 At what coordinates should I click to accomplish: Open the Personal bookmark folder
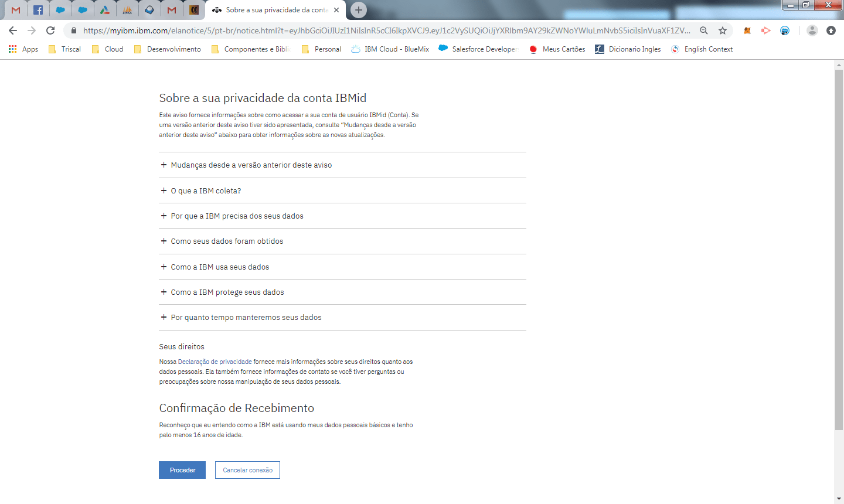pos(321,49)
